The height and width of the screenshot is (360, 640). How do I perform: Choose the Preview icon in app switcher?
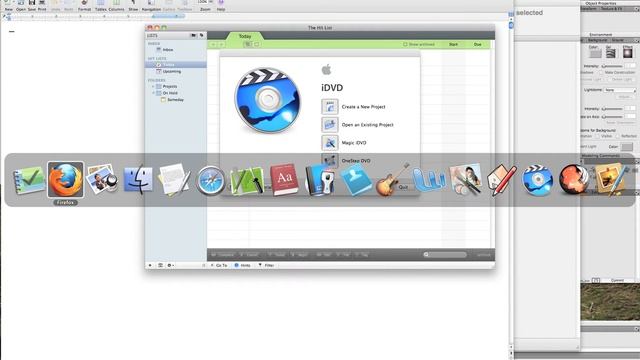coord(102,179)
